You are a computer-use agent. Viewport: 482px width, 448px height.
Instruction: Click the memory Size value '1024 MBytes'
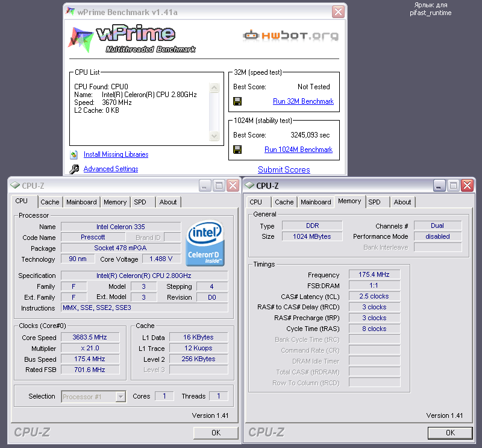[x=312, y=236]
